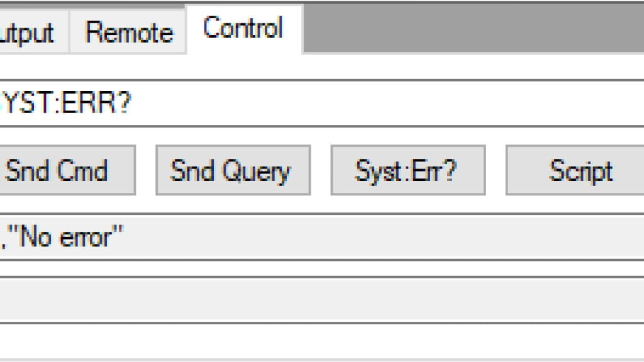View Remote settings by clicking its tab
The height and width of the screenshot is (362, 644).
point(129,31)
